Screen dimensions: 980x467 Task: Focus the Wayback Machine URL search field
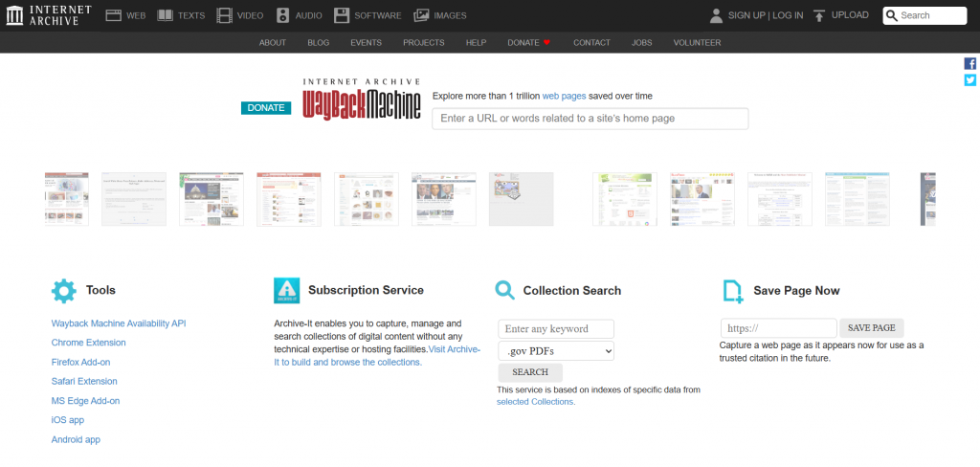[x=590, y=119]
